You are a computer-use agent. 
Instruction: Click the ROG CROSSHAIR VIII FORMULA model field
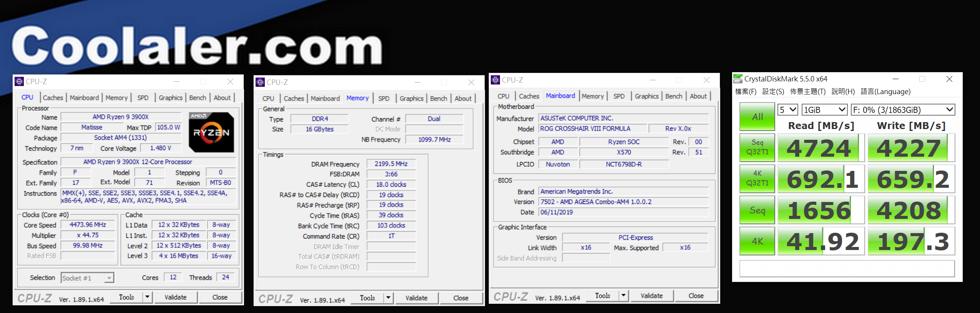pyautogui.click(x=592, y=129)
